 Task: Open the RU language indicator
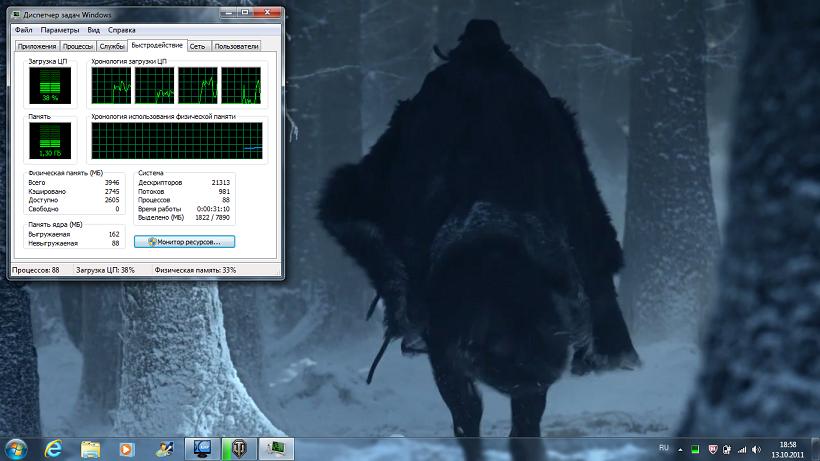point(664,447)
